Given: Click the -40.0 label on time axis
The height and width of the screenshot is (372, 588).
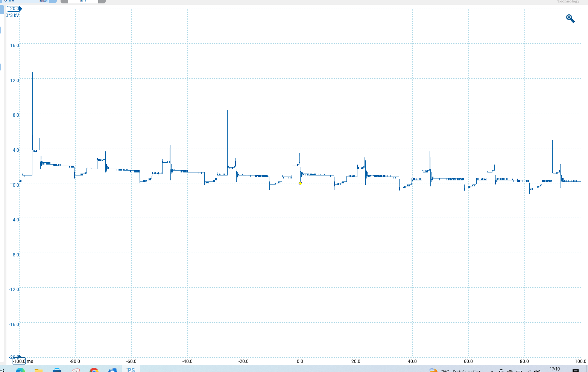Looking at the screenshot, I should (x=187, y=361).
